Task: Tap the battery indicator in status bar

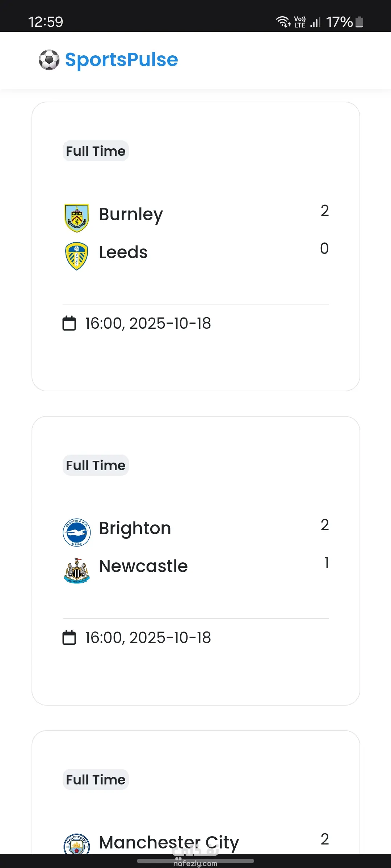Action: pyautogui.click(x=359, y=22)
